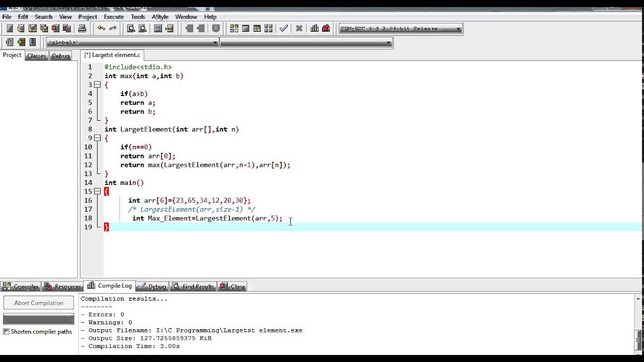644x362 pixels.
Task: Click the Close All toolbar icon
Action: point(67,29)
